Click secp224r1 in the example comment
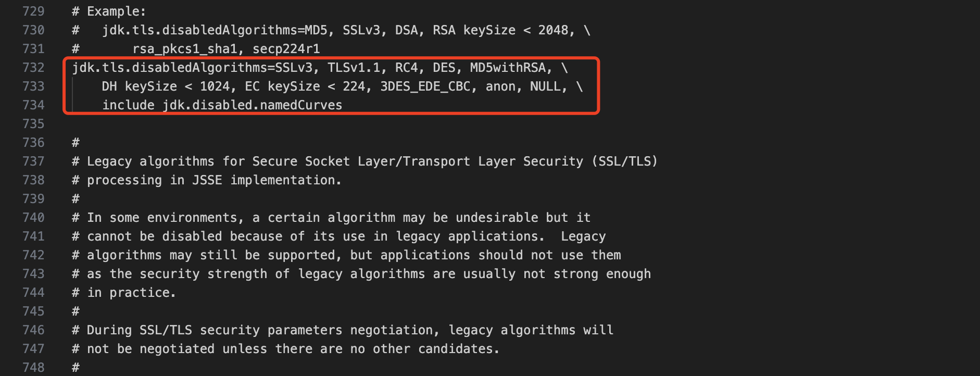 click(286, 49)
